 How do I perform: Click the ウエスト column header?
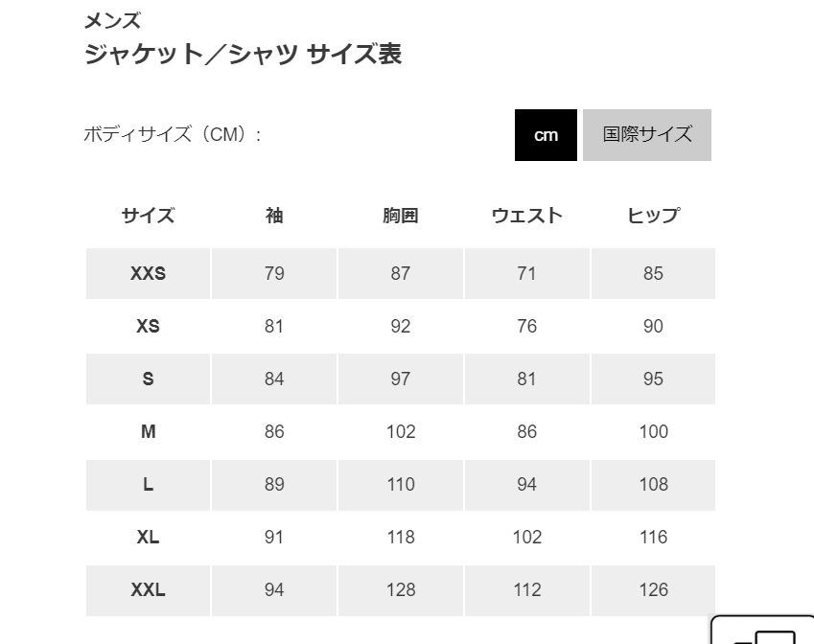point(527,216)
